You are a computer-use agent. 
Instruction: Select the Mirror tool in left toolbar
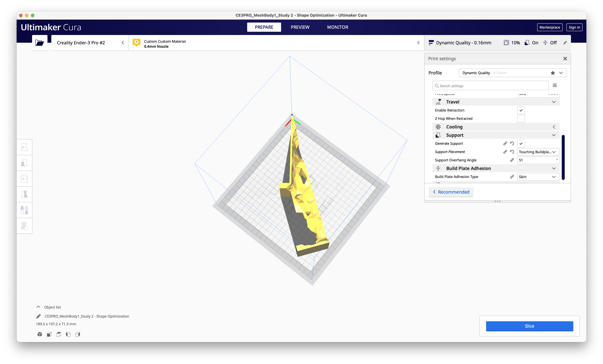point(24,194)
